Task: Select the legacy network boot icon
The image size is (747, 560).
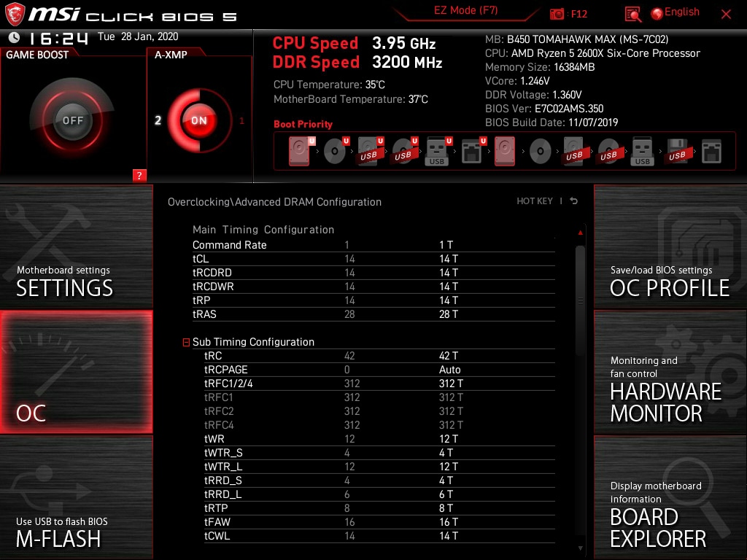Action: [x=712, y=152]
